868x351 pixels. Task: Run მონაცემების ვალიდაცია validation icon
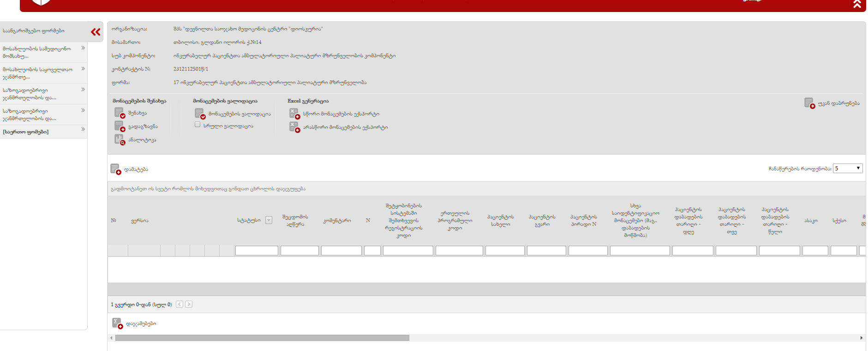200,114
